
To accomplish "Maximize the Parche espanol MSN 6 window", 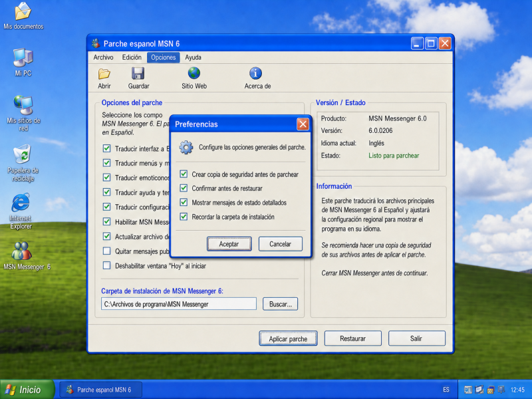I will pos(431,43).
